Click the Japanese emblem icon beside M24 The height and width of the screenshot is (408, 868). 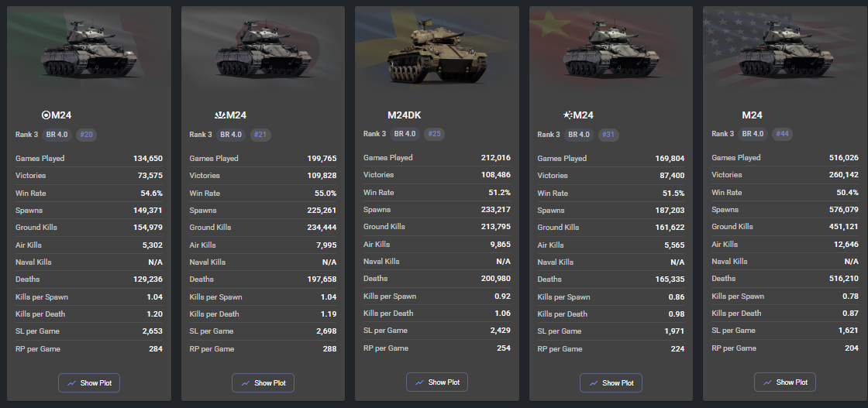[x=220, y=115]
